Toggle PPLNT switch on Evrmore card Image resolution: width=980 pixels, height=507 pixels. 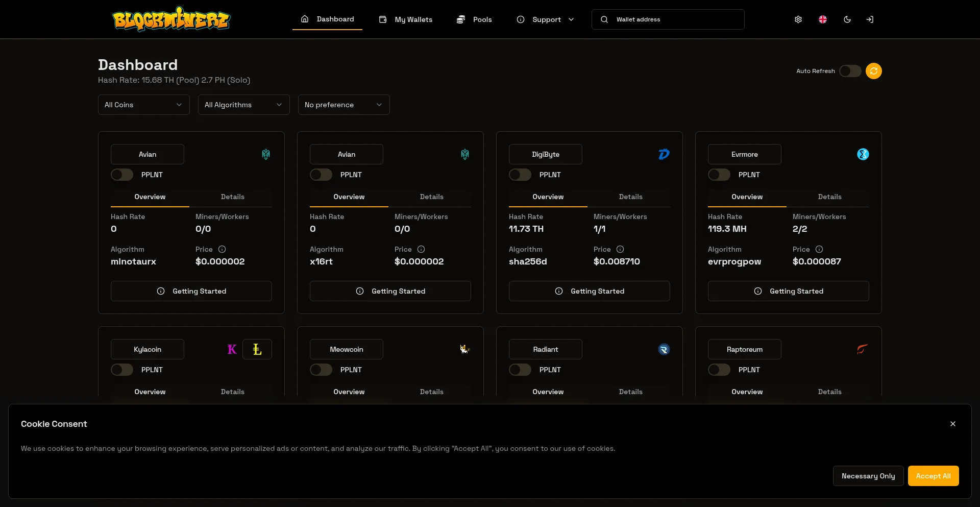(x=719, y=175)
